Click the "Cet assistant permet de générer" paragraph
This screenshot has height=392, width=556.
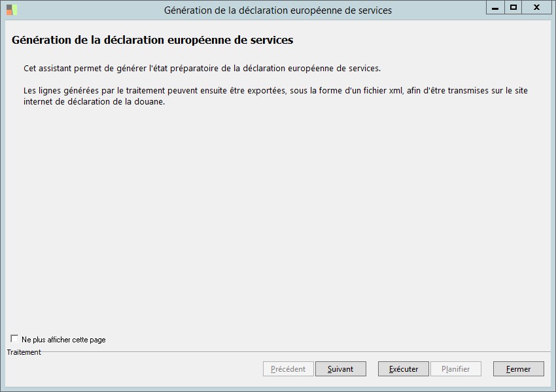pos(201,69)
